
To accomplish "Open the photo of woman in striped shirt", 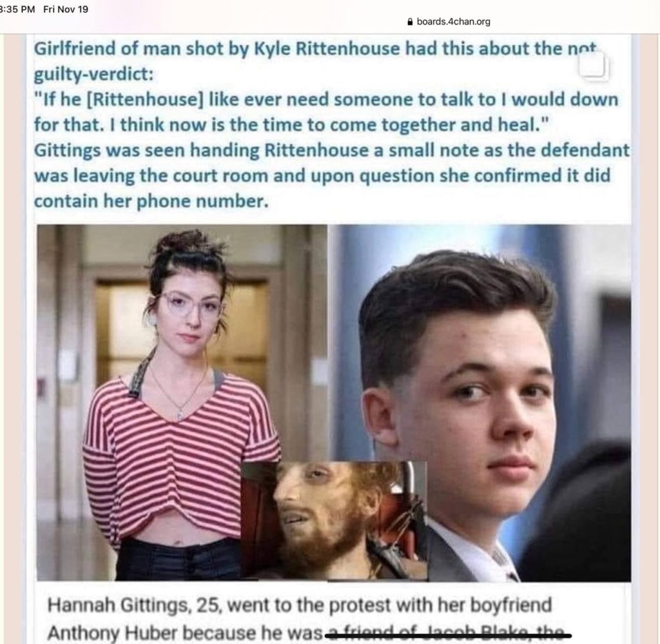I will [x=182, y=402].
